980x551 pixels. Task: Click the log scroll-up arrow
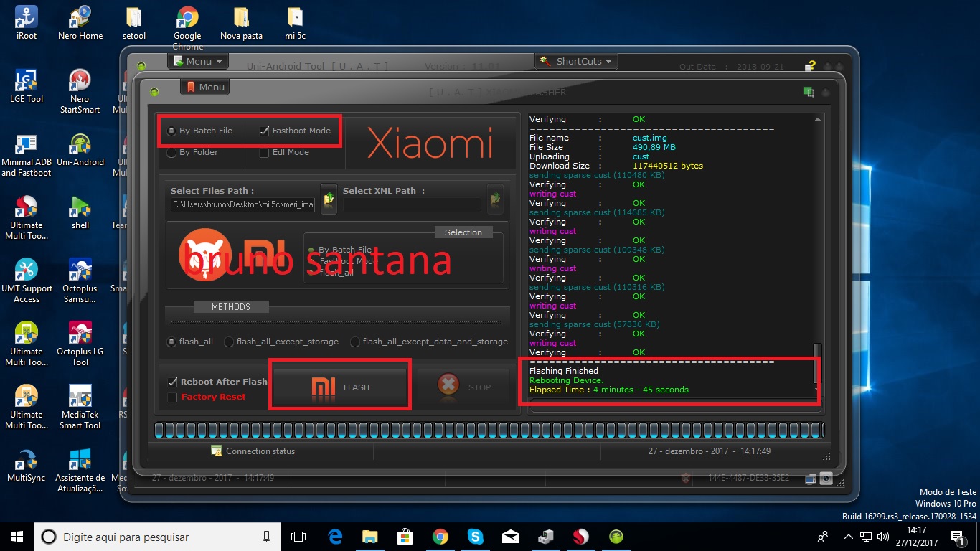[x=817, y=118]
